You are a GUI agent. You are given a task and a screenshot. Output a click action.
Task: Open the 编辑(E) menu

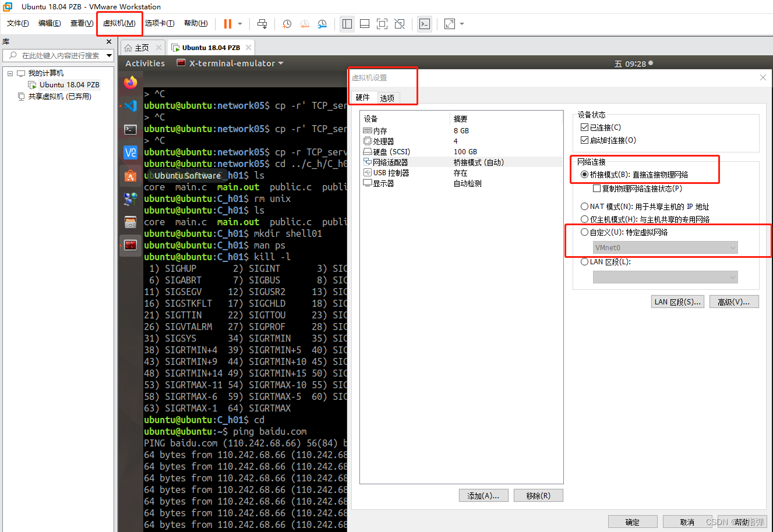[x=50, y=23]
